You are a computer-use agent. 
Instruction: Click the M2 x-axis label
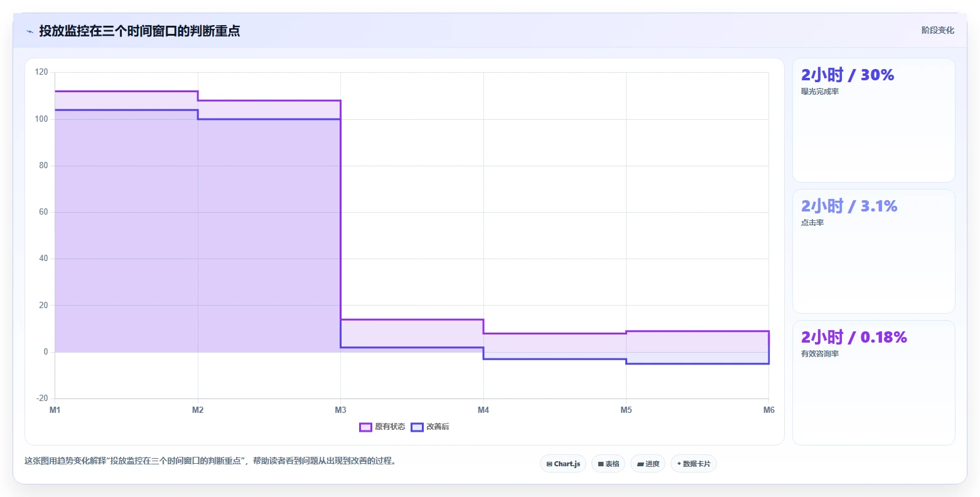198,410
